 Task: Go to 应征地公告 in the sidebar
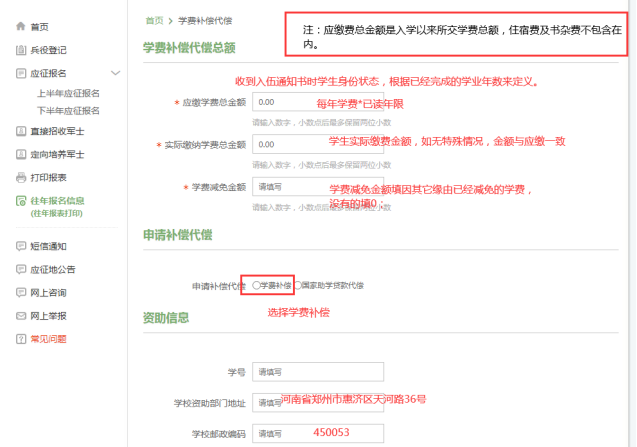(53, 269)
